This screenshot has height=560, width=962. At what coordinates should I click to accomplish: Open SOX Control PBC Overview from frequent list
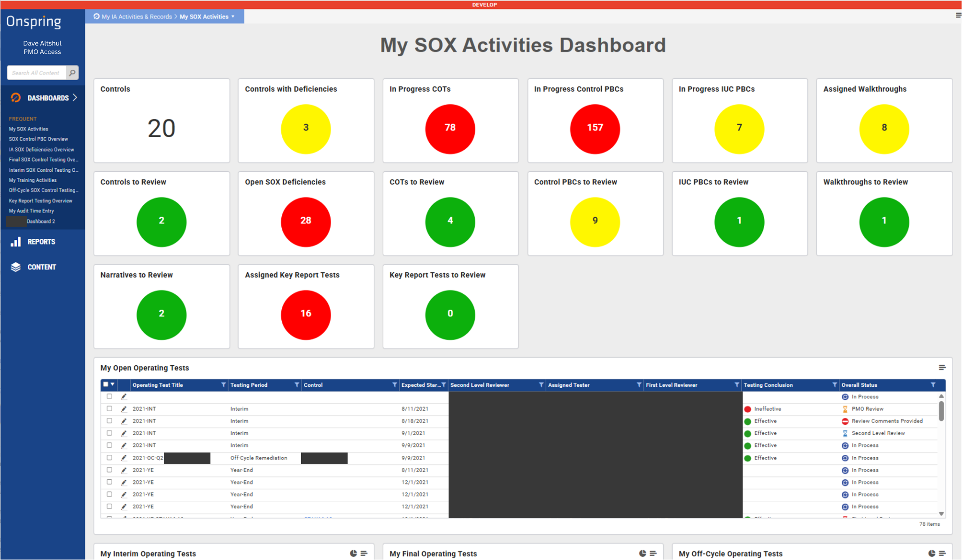coord(39,139)
